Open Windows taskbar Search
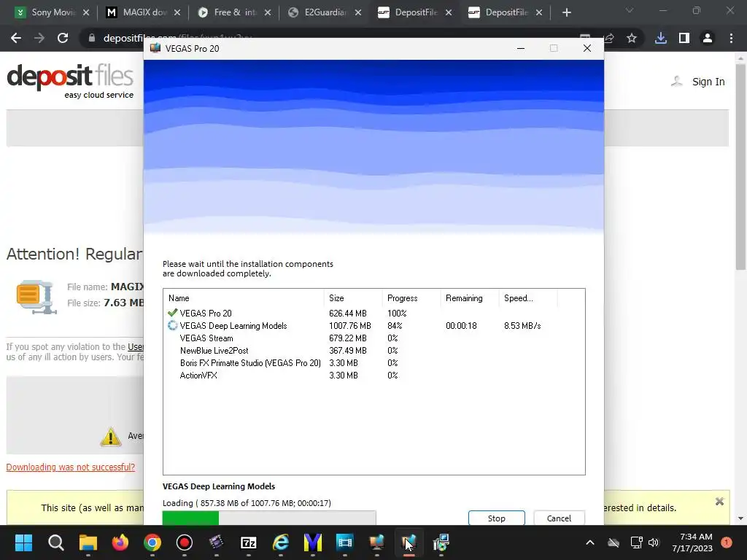 pos(55,542)
